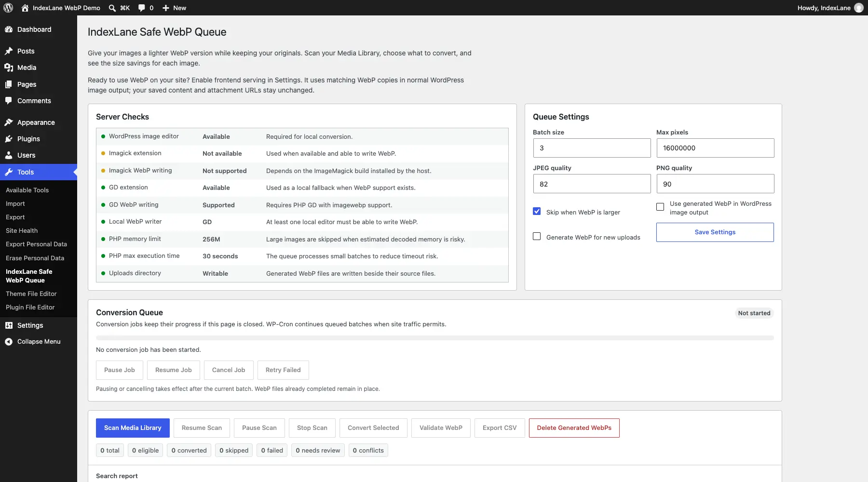Click the plus New icon in admin bar

click(166, 8)
